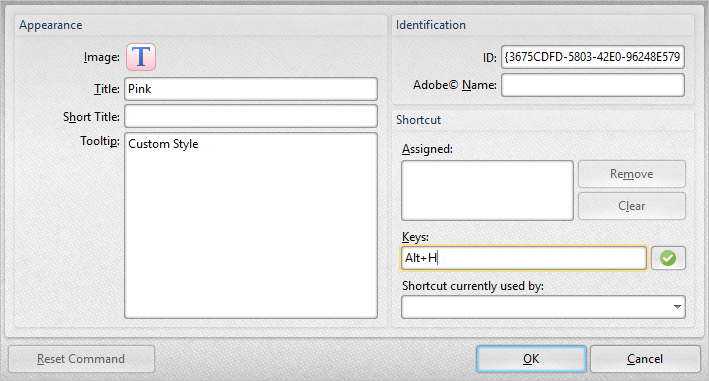
Task: Click the 'Keys:' label
Action: coord(415,237)
